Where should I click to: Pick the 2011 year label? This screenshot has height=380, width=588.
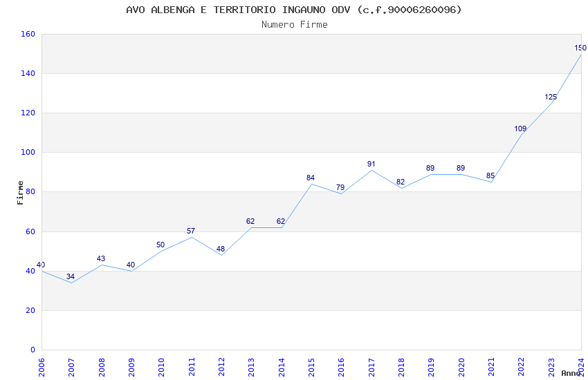tap(191, 368)
